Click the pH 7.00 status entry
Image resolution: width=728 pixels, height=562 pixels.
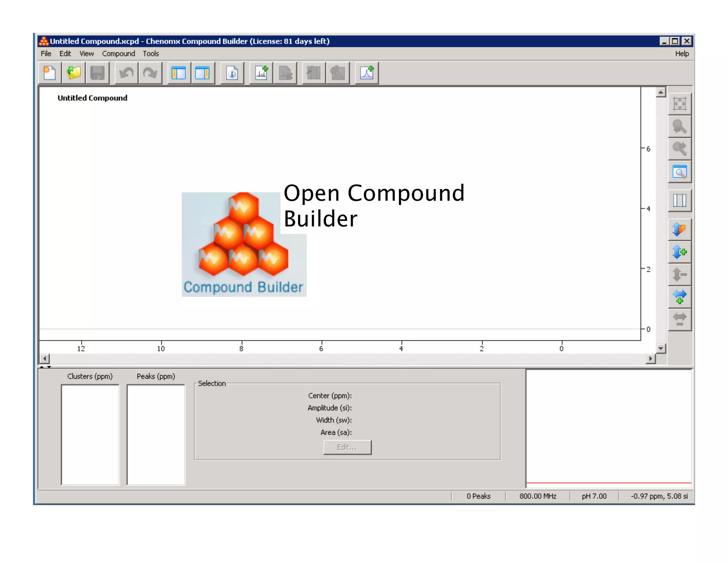pos(594,496)
